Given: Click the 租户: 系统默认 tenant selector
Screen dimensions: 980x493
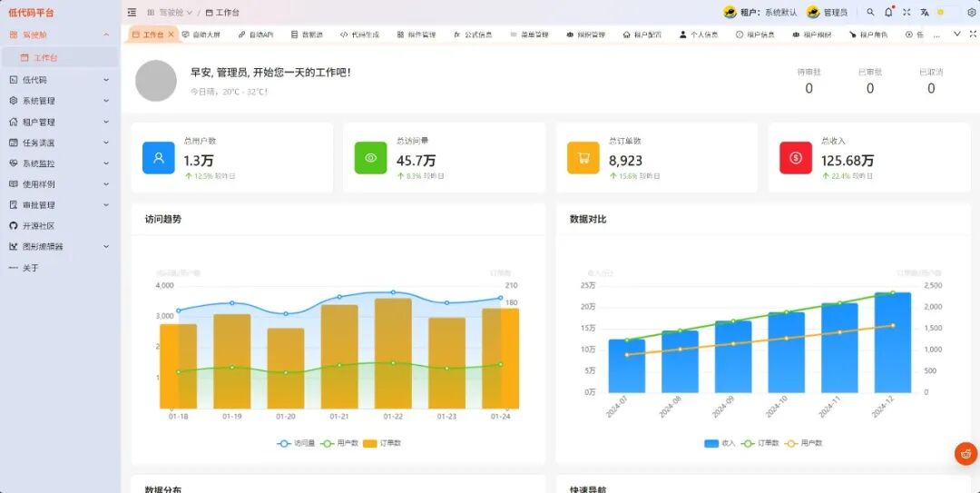Looking at the screenshot, I should coord(769,13).
